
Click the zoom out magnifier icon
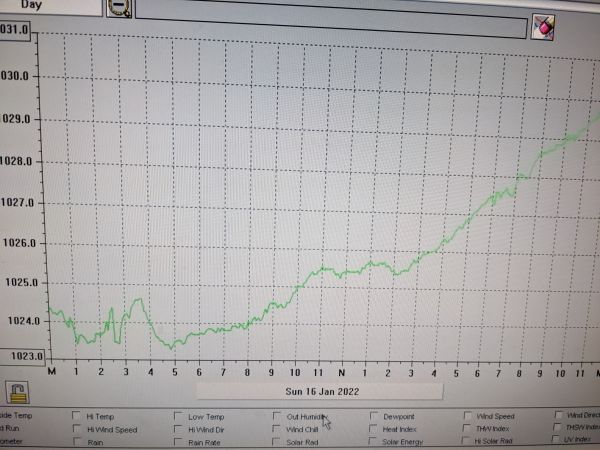coord(119,7)
